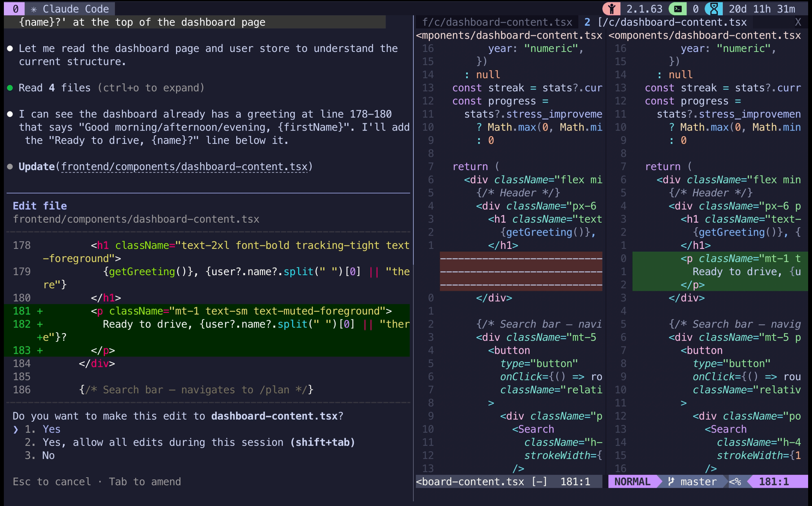The width and height of the screenshot is (812, 506).
Task: Click 'return (' in left vim pane
Action: pyautogui.click(x=476, y=166)
